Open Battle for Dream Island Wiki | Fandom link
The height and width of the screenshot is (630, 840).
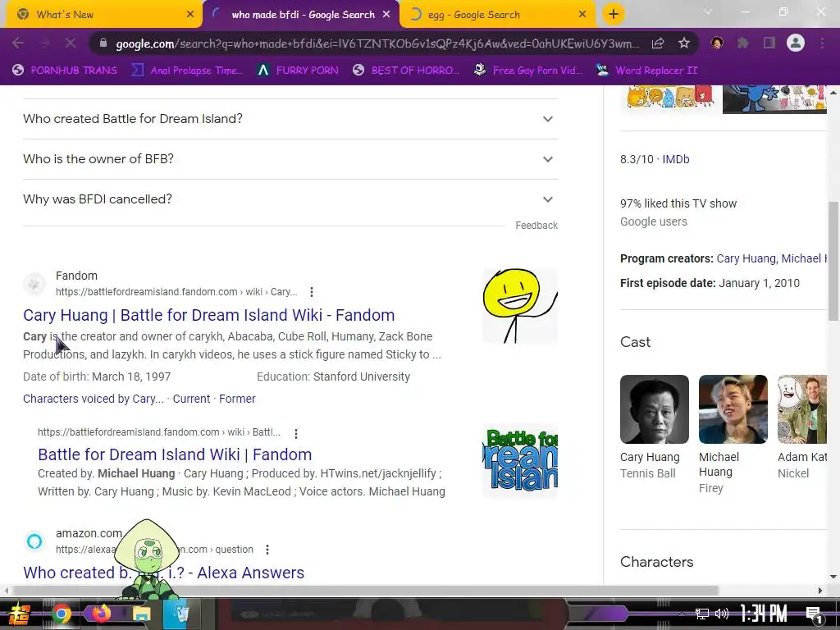coord(175,454)
